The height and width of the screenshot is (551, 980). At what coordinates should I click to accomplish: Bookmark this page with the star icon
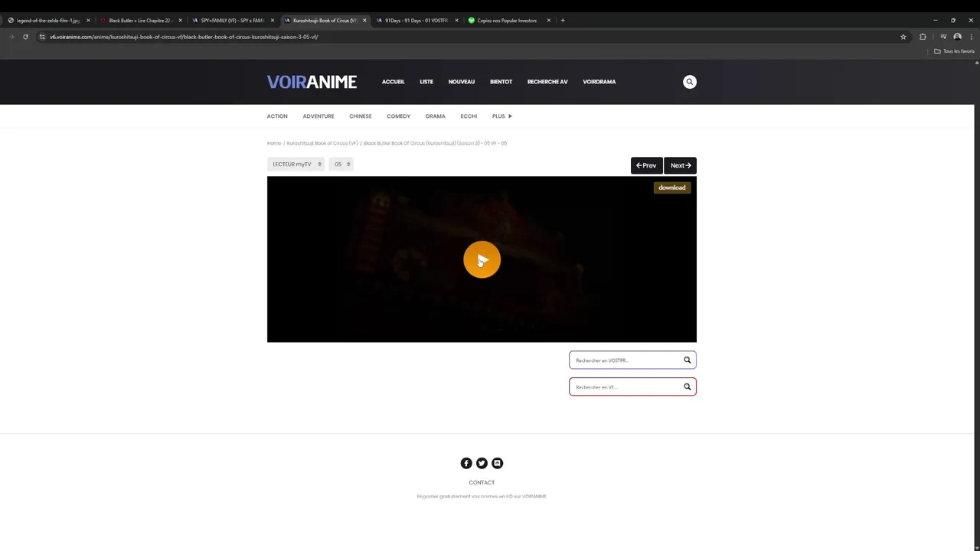coord(903,37)
